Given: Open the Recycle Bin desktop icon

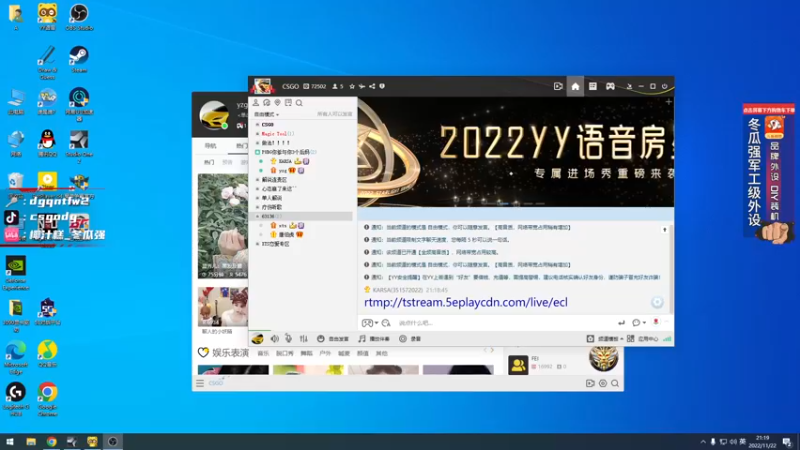Looking at the screenshot, I should pyautogui.click(x=16, y=184).
